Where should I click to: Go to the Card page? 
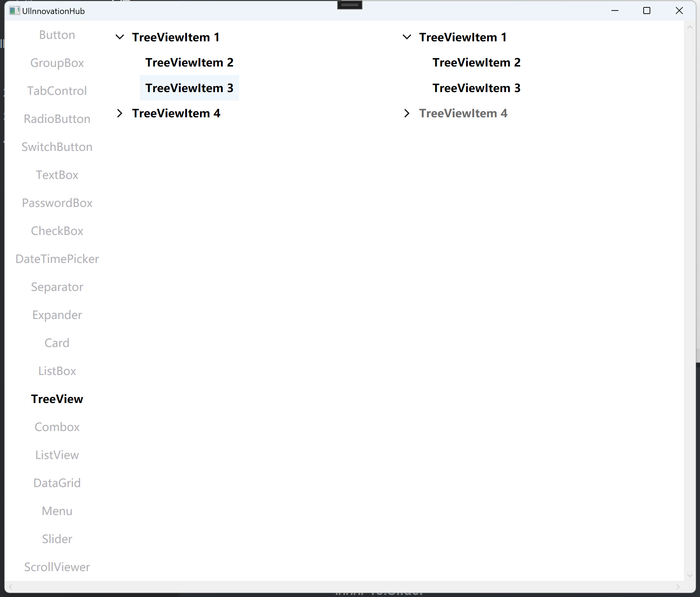[x=57, y=343]
